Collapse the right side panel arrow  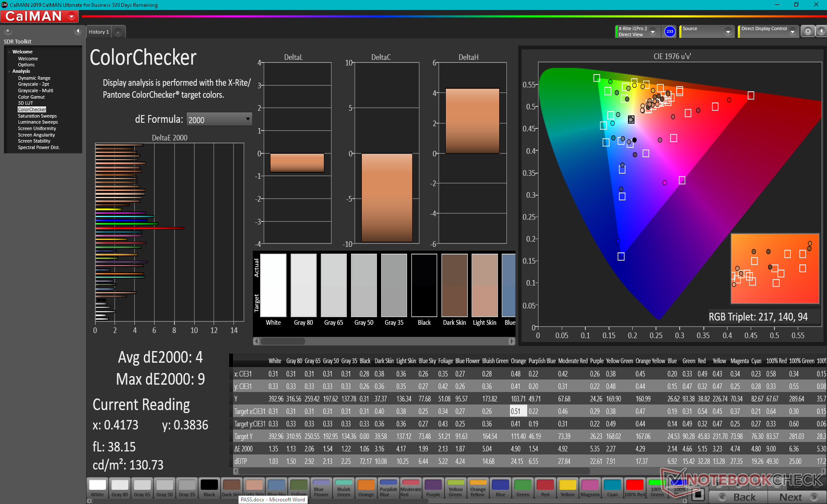pos(821,31)
